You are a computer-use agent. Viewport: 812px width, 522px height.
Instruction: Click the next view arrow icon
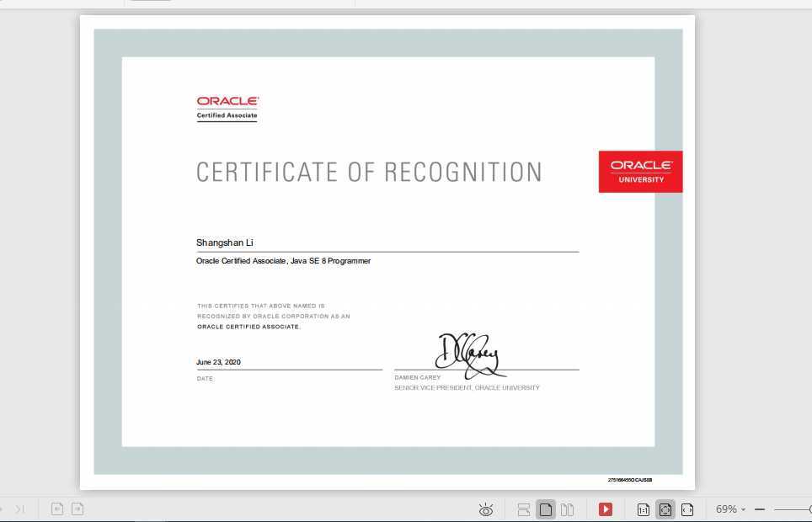[77, 509]
